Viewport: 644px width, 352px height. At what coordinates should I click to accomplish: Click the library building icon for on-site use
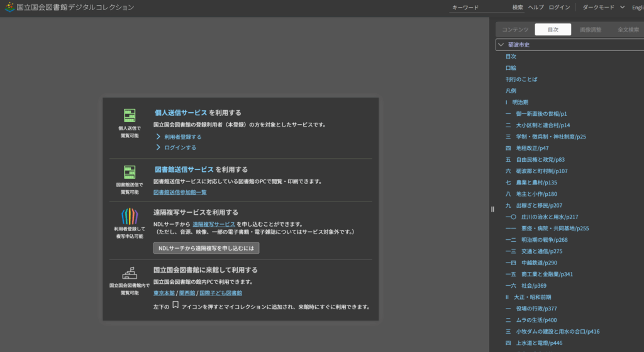tap(130, 273)
